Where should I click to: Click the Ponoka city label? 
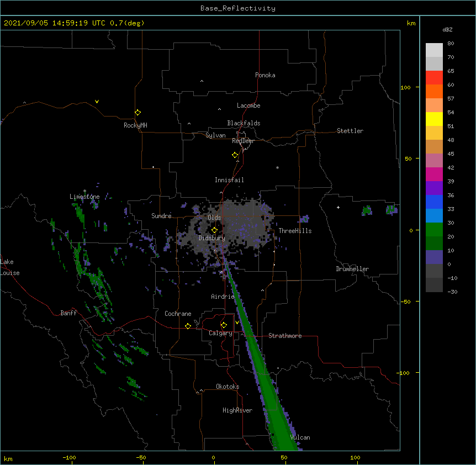(x=265, y=75)
